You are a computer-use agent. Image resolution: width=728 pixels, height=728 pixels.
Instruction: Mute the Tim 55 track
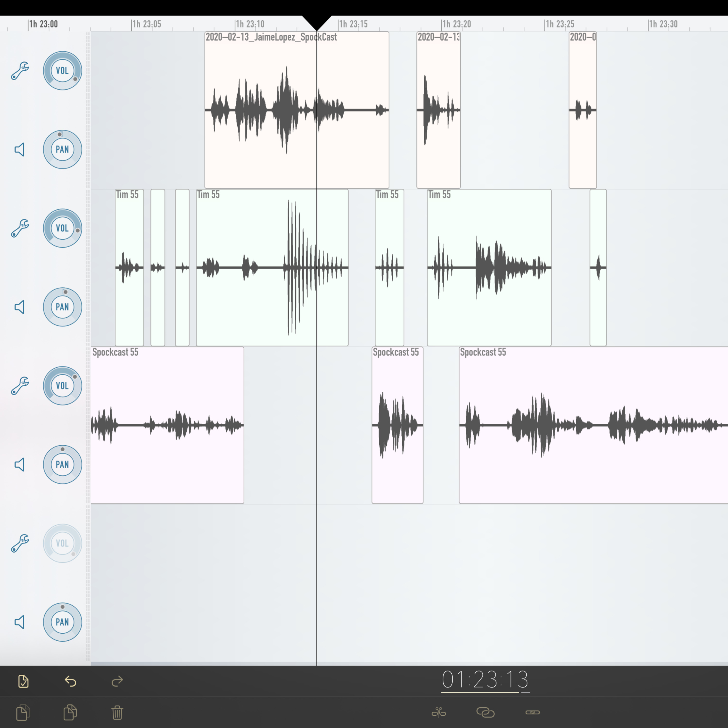[x=20, y=307]
